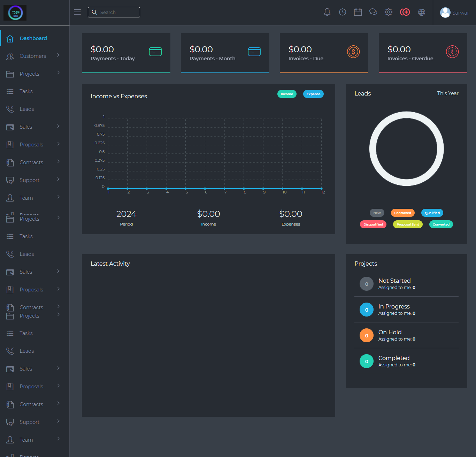Click the Payments - Month label

(213, 59)
